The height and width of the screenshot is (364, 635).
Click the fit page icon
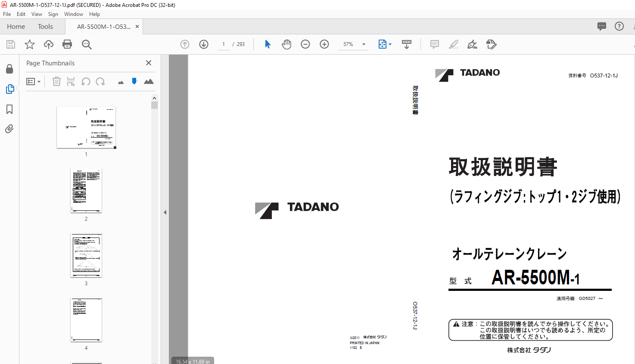coord(383,44)
